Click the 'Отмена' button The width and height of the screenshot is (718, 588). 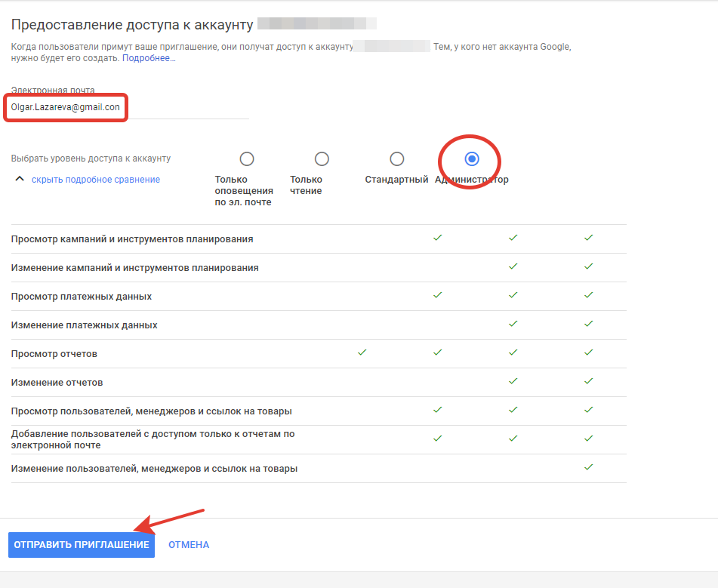(189, 545)
